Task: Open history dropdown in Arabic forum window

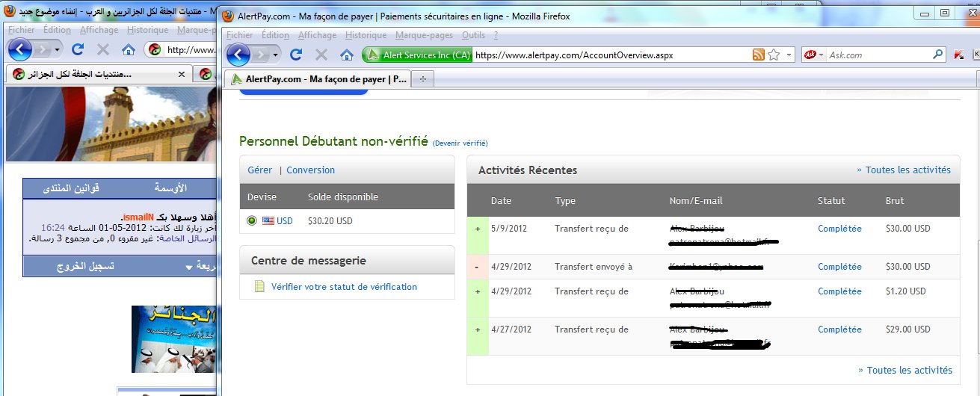Action: point(58,50)
